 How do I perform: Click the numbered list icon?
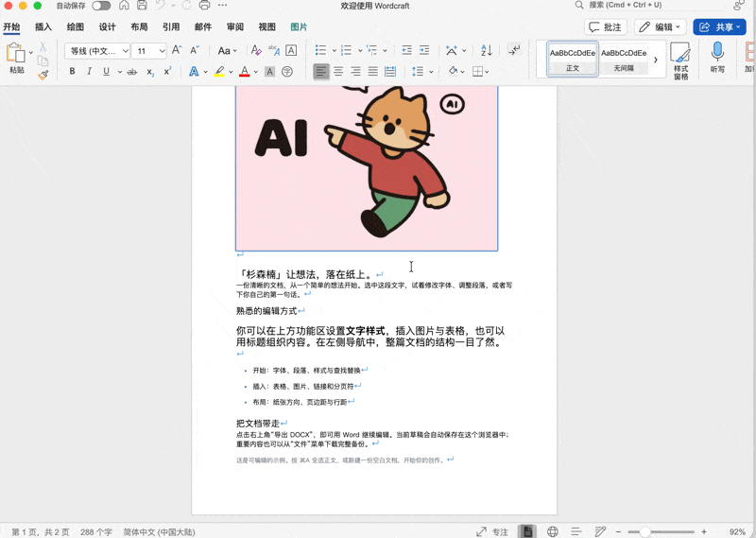tap(346, 50)
